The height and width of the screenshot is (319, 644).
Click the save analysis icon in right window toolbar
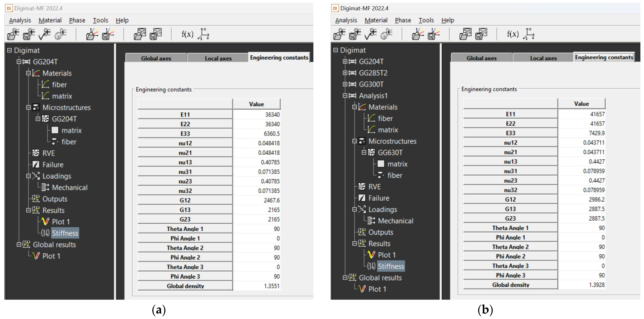click(x=355, y=34)
